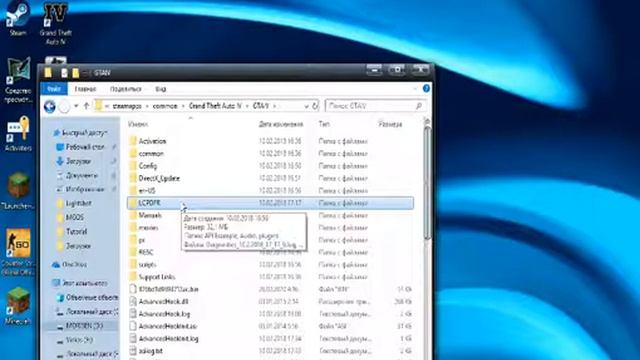The height and width of the screenshot is (360, 640).
Task: Open the Minecraft desktop shortcut at bottom
Action: 18,306
